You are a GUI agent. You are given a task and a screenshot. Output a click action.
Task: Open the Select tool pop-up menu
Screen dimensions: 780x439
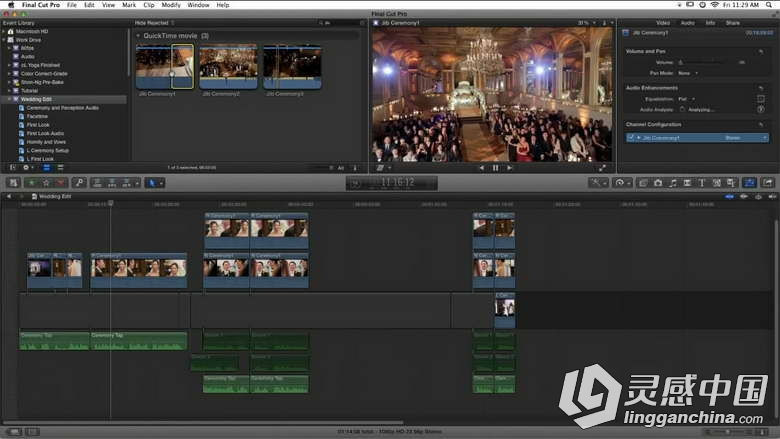tap(155, 183)
